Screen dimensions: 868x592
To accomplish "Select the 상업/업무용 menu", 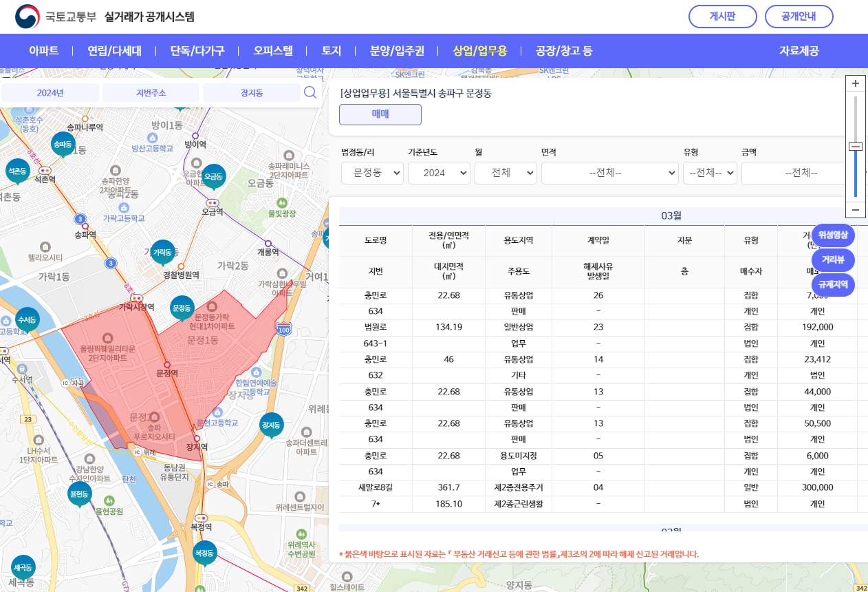I will 480,51.
